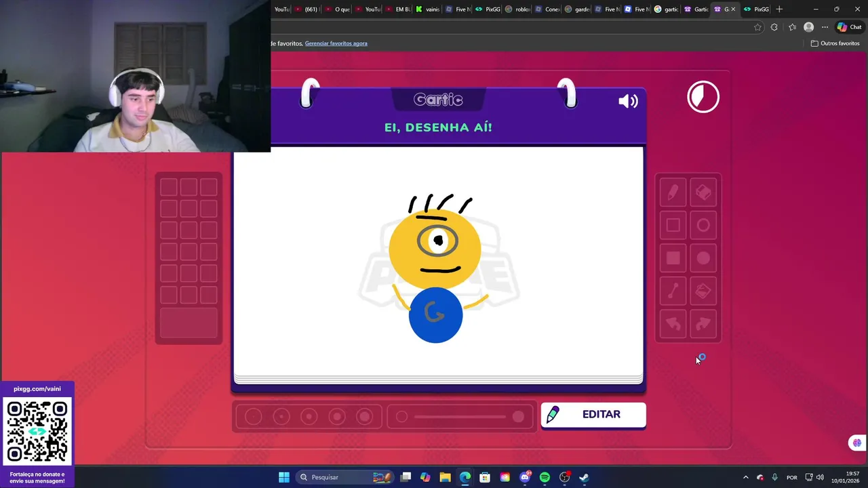This screenshot has width=868, height=488.
Task: Click the current color preview box
Action: pyautogui.click(x=189, y=323)
